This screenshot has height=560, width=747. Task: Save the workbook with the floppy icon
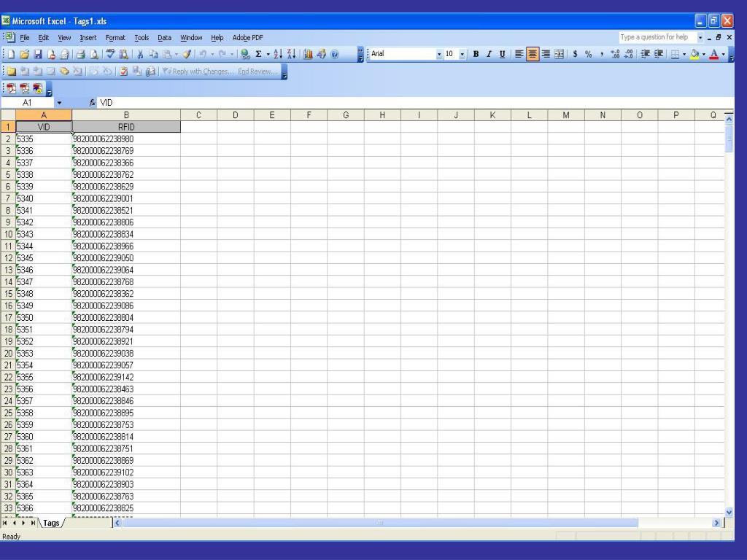(38, 54)
